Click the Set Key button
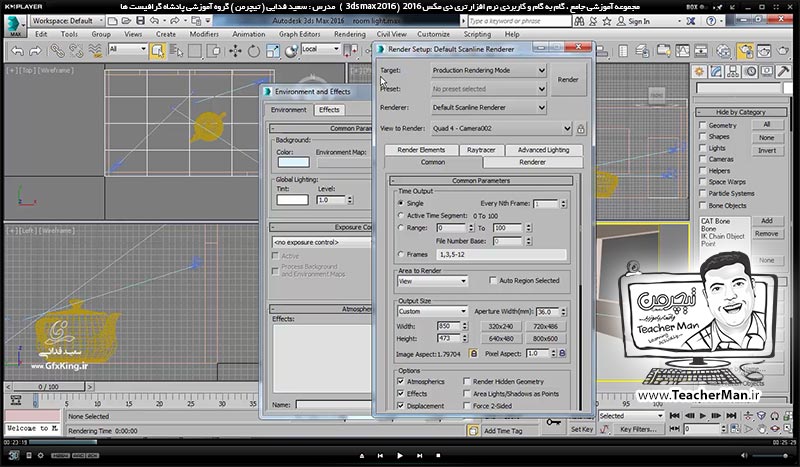The width and height of the screenshot is (800, 467). coord(582,429)
